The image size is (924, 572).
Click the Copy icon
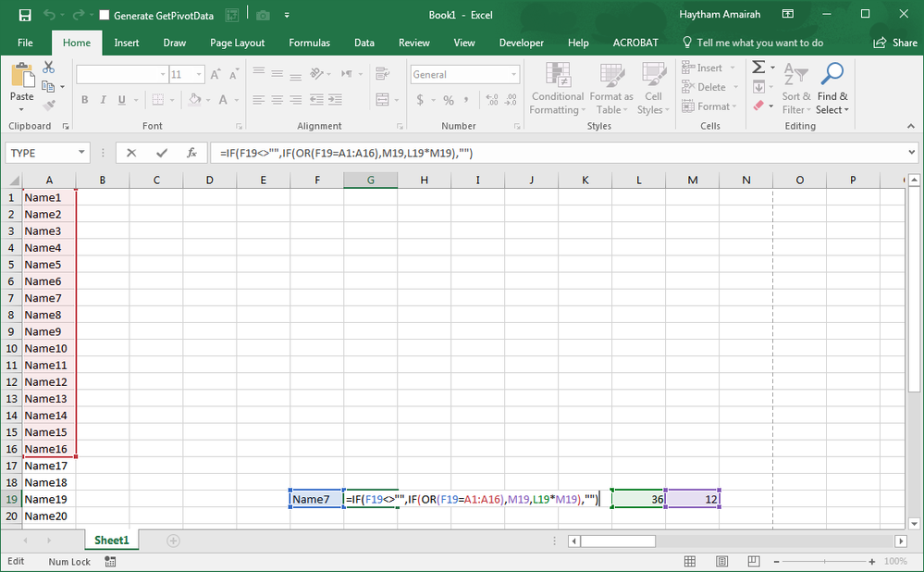click(48, 87)
